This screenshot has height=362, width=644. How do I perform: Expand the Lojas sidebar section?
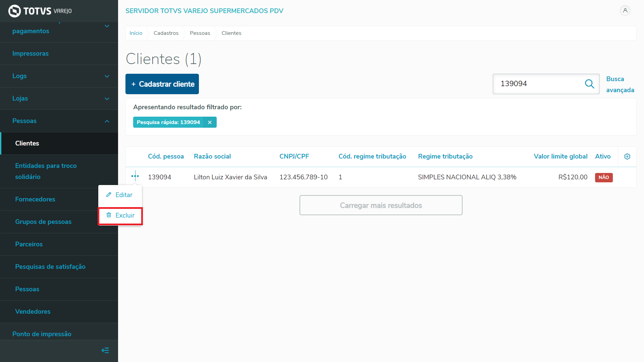coord(107,99)
